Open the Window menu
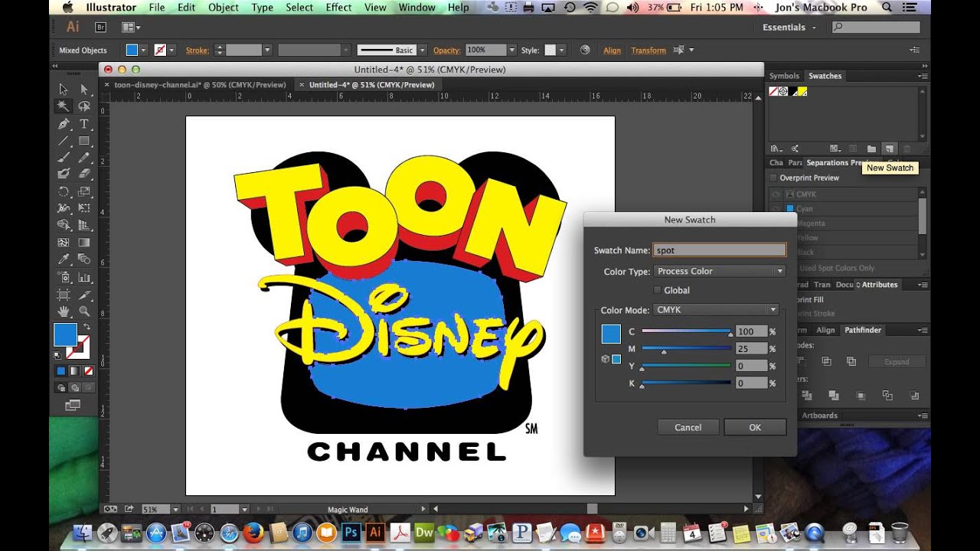The height and width of the screenshot is (551, 980). click(417, 8)
